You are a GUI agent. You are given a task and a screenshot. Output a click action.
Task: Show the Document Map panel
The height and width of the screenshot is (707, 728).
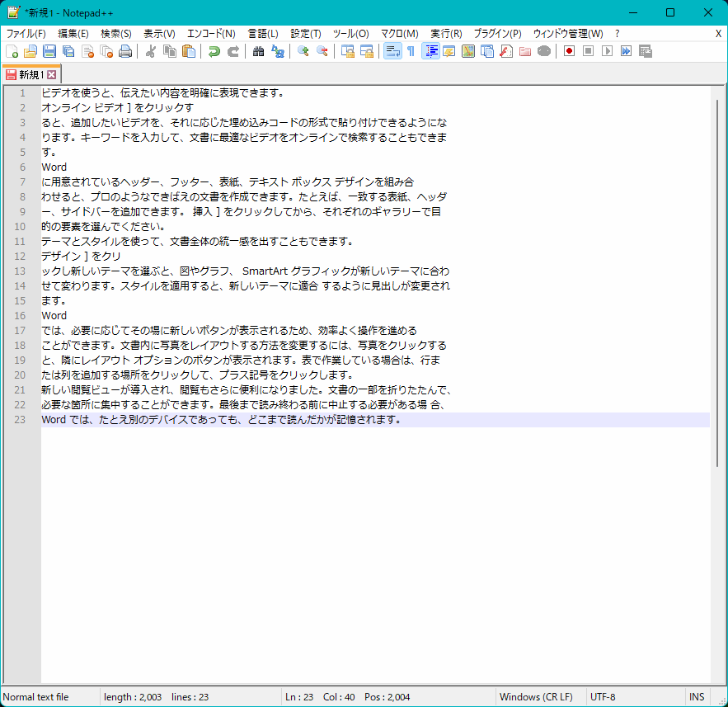(x=468, y=51)
